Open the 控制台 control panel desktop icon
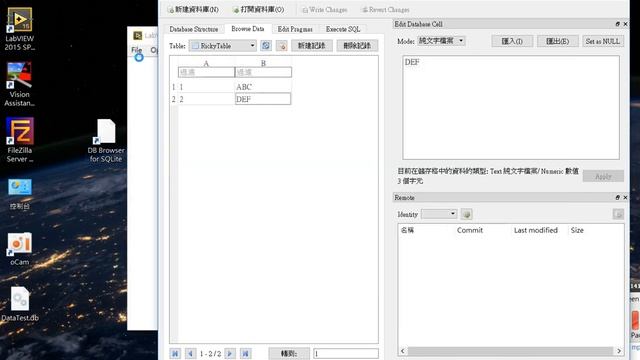The height and width of the screenshot is (360, 640). point(20,194)
